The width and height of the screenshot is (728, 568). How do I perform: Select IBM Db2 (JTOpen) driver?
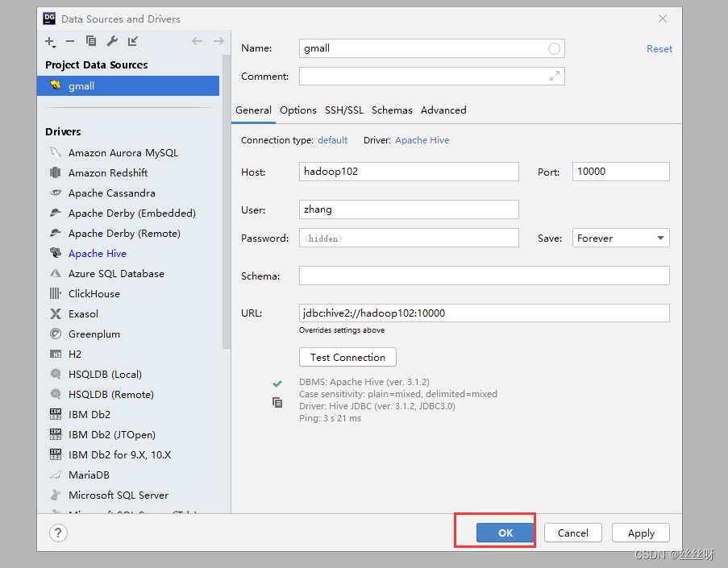111,435
